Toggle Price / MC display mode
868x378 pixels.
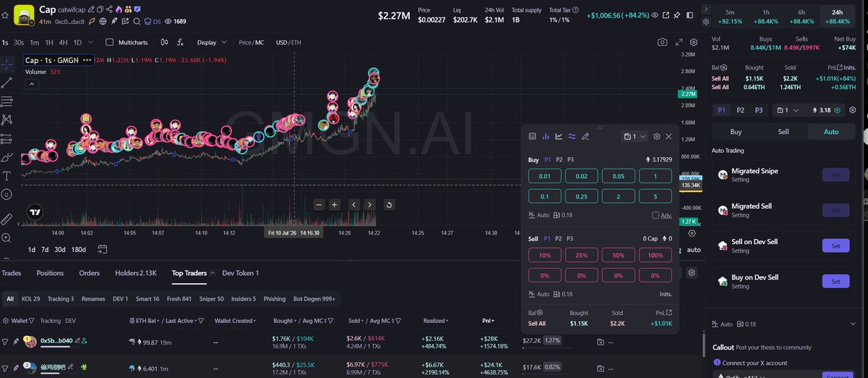(x=251, y=43)
